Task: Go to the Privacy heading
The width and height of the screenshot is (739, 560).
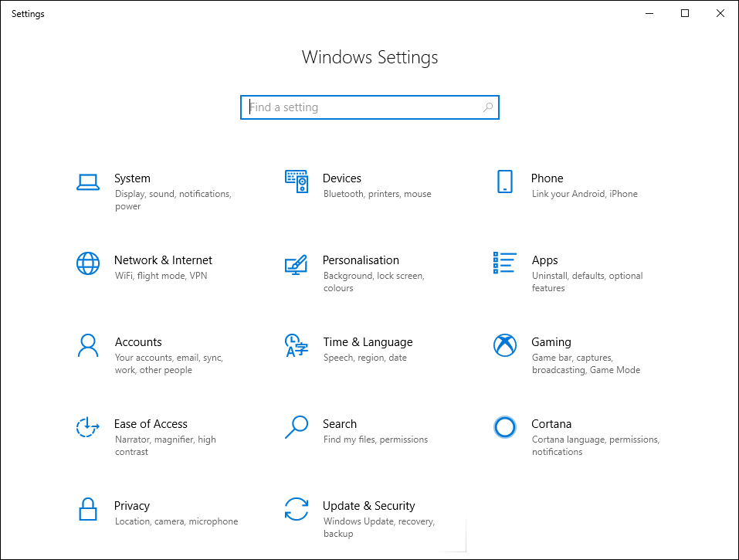Action: tap(132, 506)
